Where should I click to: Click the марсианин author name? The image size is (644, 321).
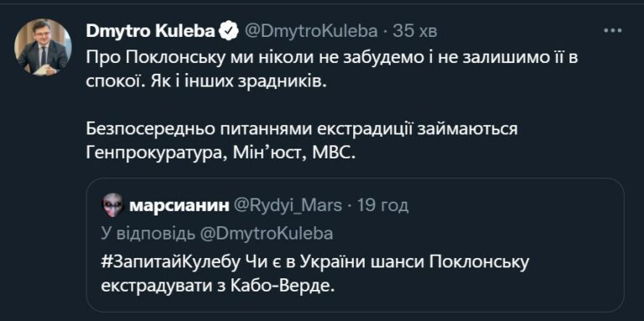[179, 205]
